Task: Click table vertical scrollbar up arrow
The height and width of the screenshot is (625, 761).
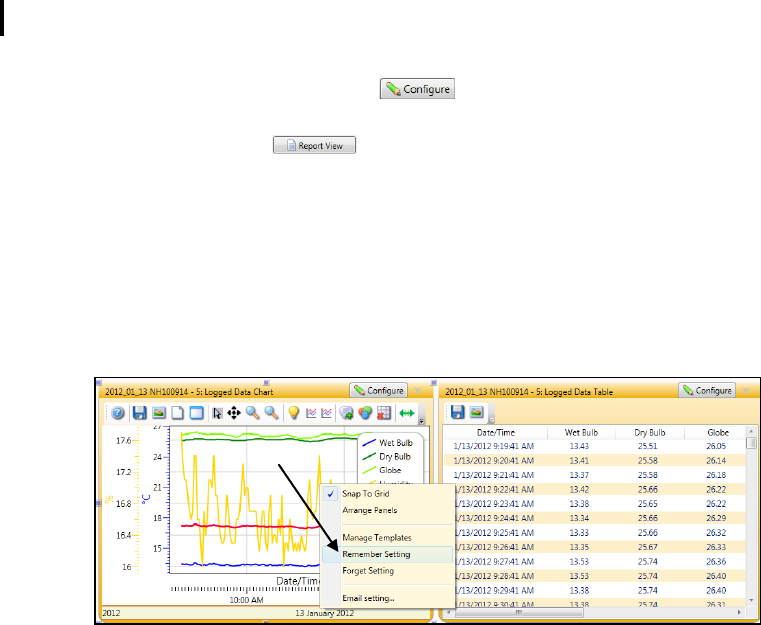Action: pos(751,431)
